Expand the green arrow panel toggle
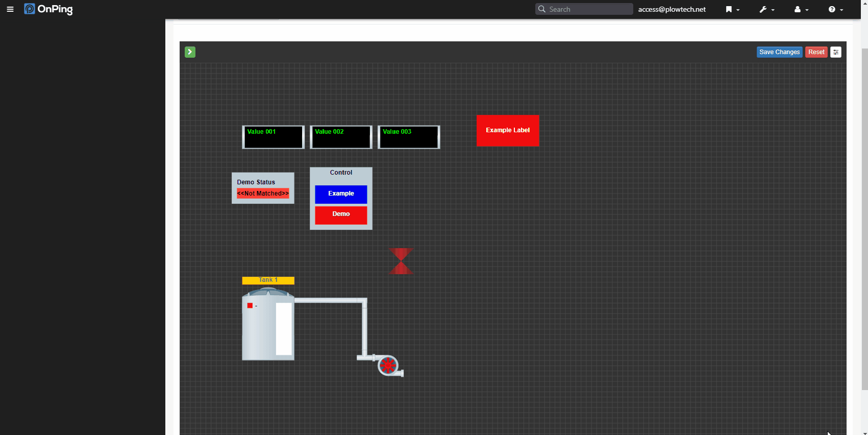Viewport: 868px width, 435px height. point(190,52)
